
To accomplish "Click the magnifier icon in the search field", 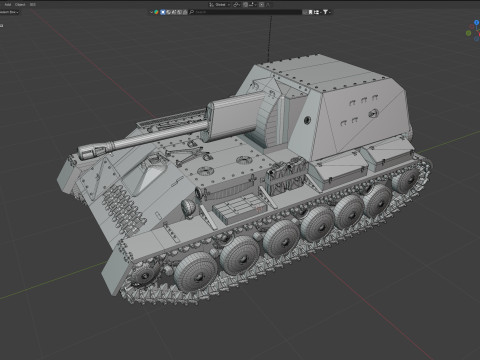I will 192,12.
